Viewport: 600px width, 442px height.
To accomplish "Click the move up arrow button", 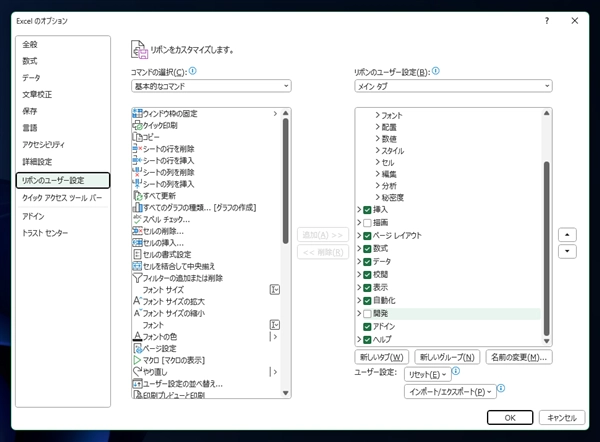I will point(567,235).
